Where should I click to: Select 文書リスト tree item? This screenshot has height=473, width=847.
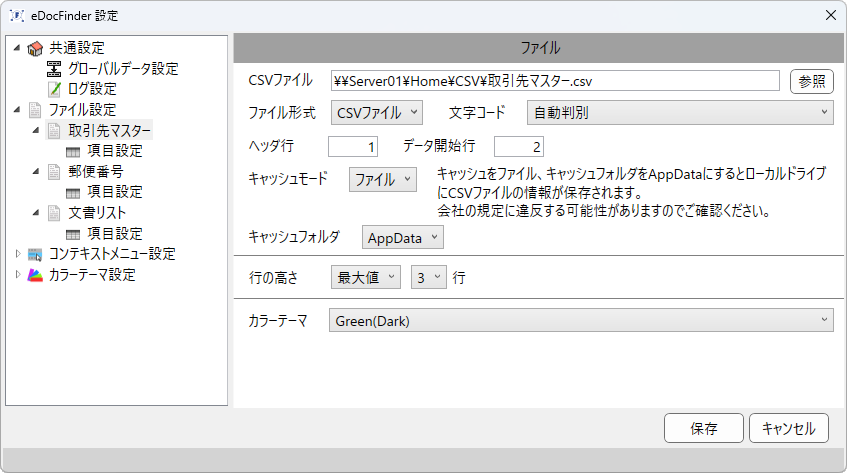[97, 213]
